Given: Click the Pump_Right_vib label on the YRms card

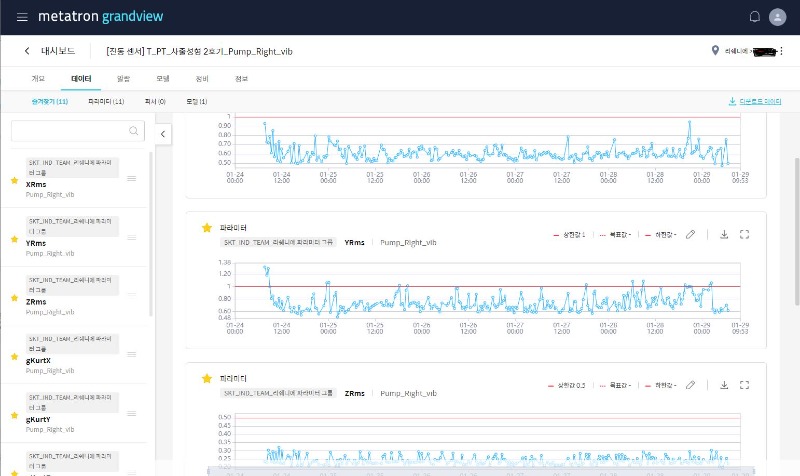Looking at the screenshot, I should (408, 243).
